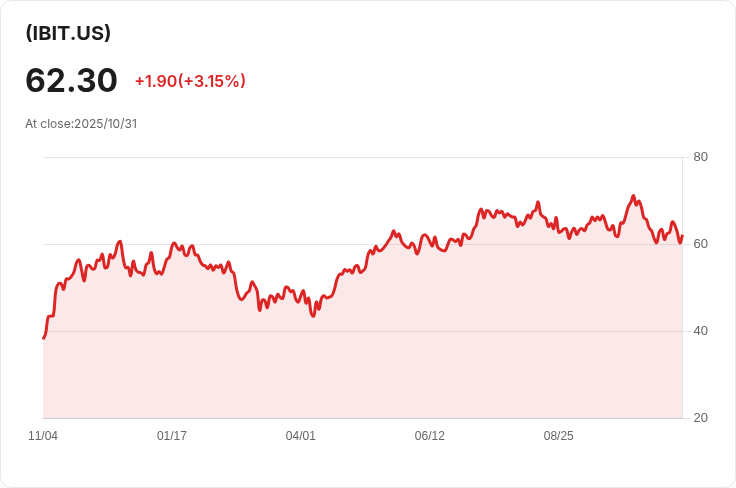Select the 08/25 date on the time axis
The image size is (736, 488).
click(x=559, y=436)
